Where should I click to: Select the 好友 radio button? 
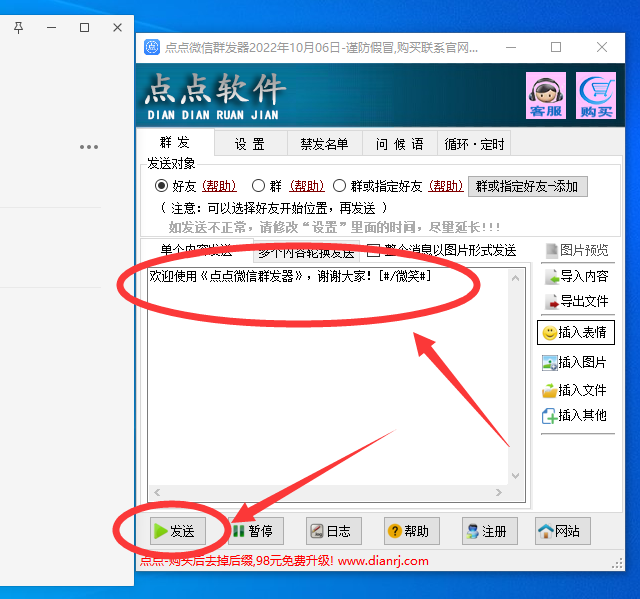(x=162, y=186)
